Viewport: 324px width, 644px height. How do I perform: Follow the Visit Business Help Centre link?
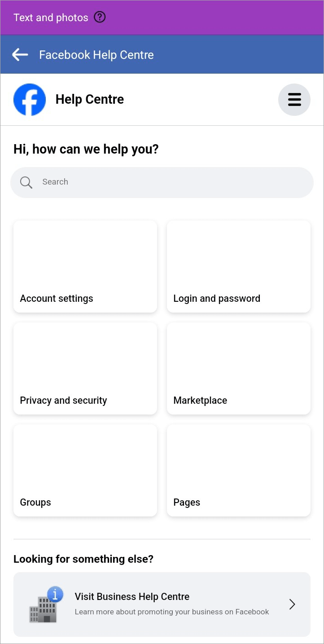(x=132, y=597)
